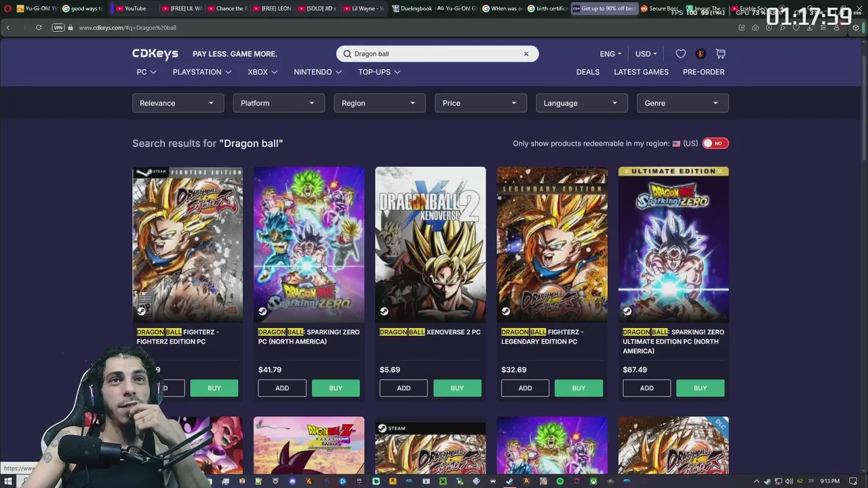
Task: Open the shopping cart icon
Action: coord(721,54)
